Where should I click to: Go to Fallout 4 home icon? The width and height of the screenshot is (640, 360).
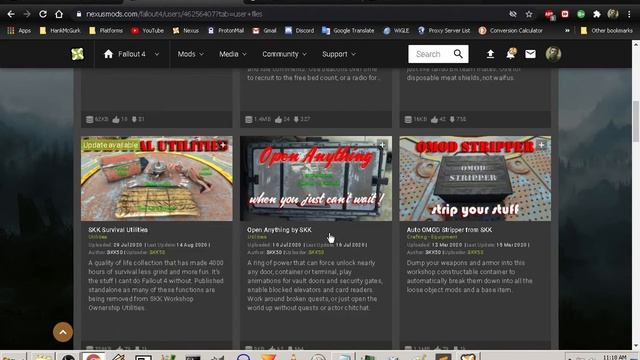(x=108, y=54)
